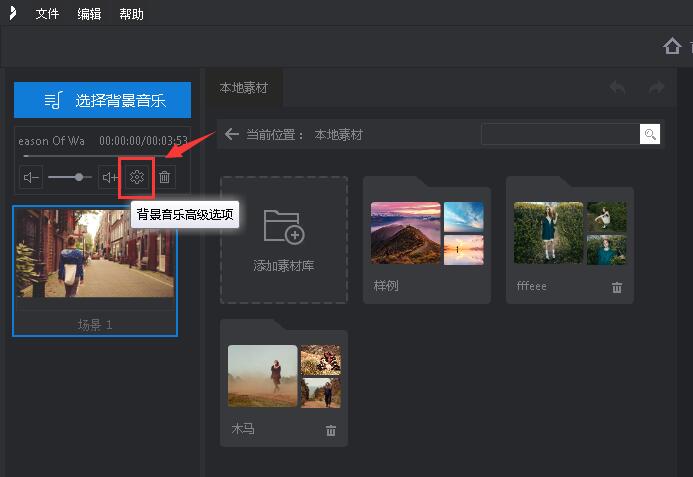693x477 pixels.
Task: Click 添加素材库 add folder card
Action: coord(284,240)
